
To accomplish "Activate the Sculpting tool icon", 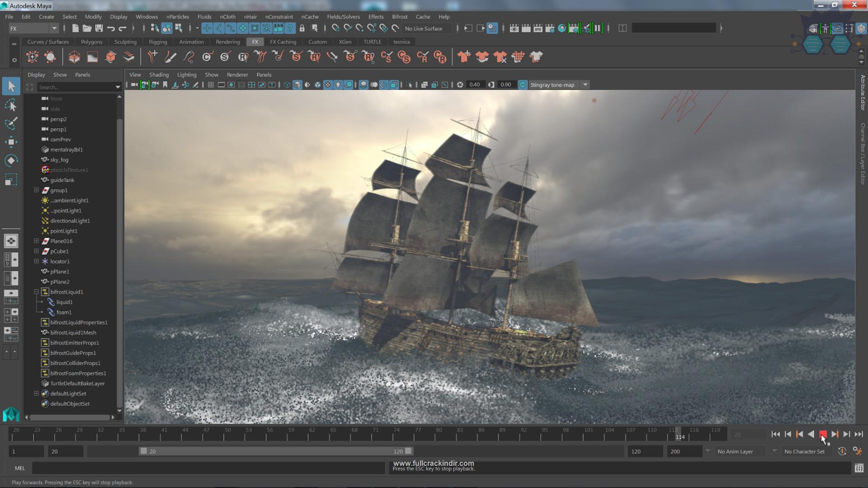I will 125,42.
